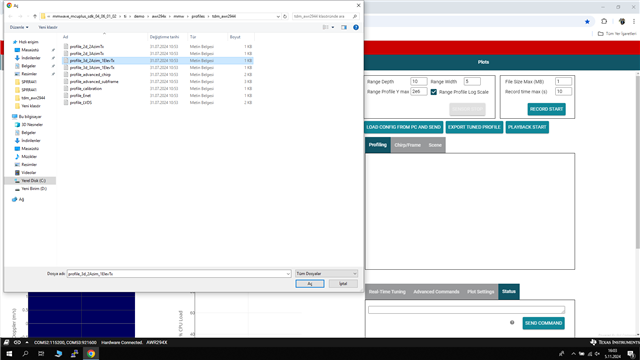Bookmark page with Chrome star icon
This screenshot has height=360, width=640.
[x=587, y=22]
